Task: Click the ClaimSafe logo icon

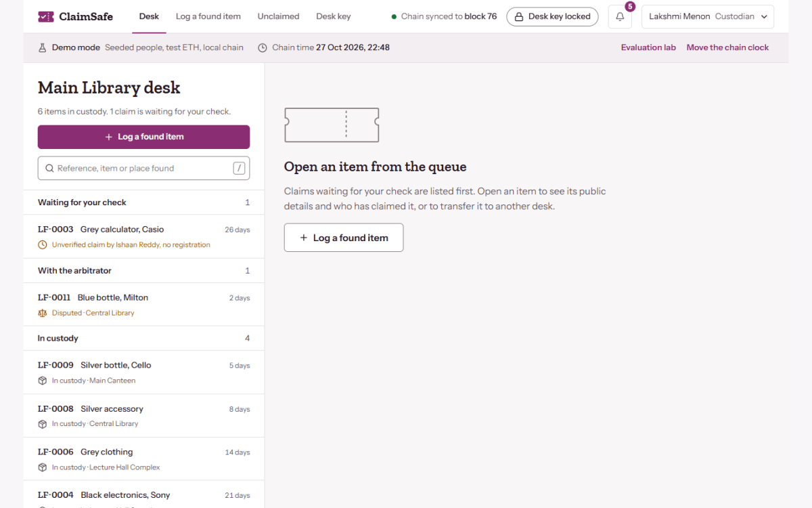Action: tap(46, 16)
